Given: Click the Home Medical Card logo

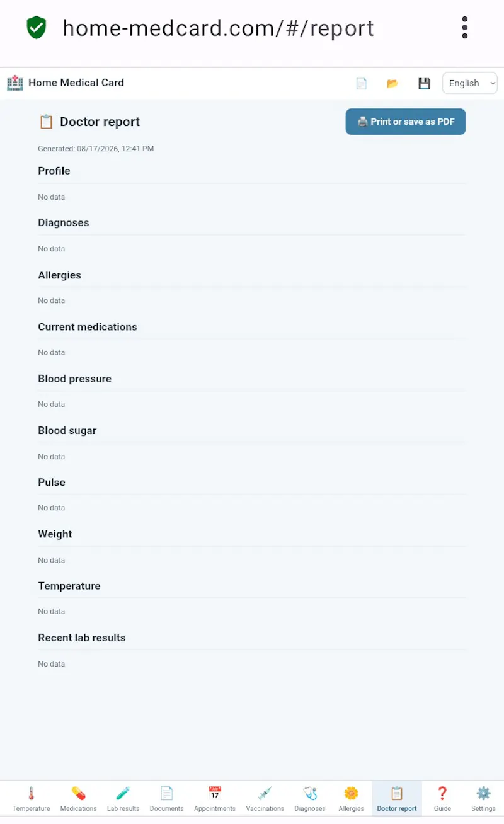Looking at the screenshot, I should (66, 83).
